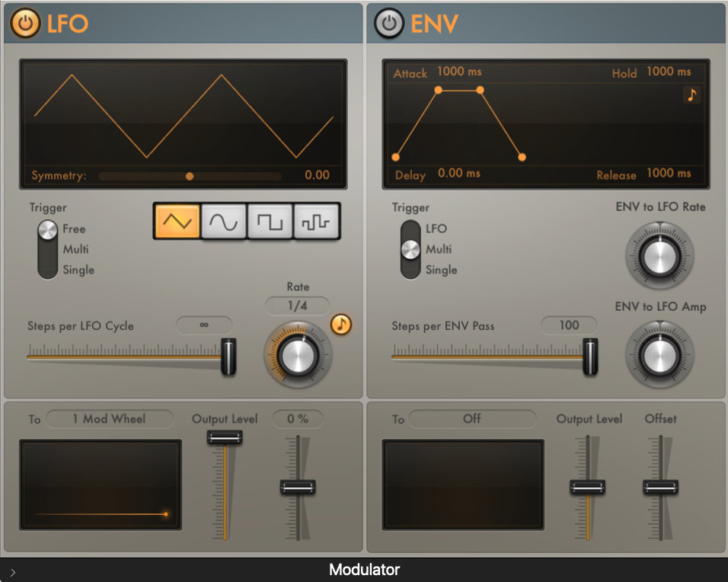This screenshot has width=728, height=582.
Task: Click the Attack value 1000 ms
Action: [x=459, y=72]
